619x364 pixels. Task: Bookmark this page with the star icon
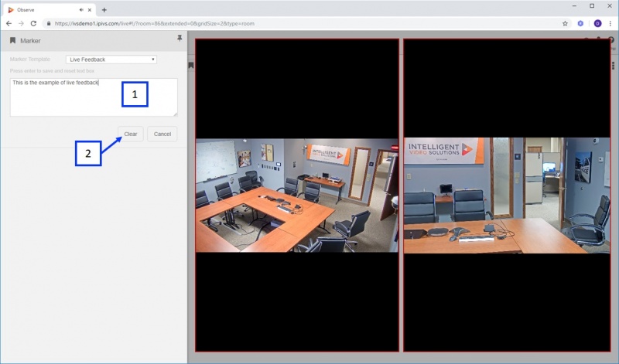[x=565, y=24]
